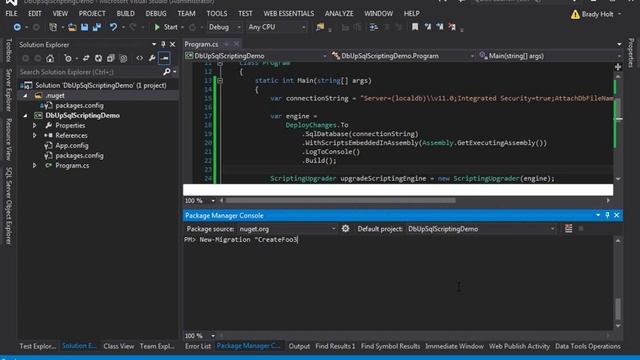The image size is (640, 360).
Task: Open the Main(string[] args) member dropdown
Action: pyautogui.click(x=549, y=56)
